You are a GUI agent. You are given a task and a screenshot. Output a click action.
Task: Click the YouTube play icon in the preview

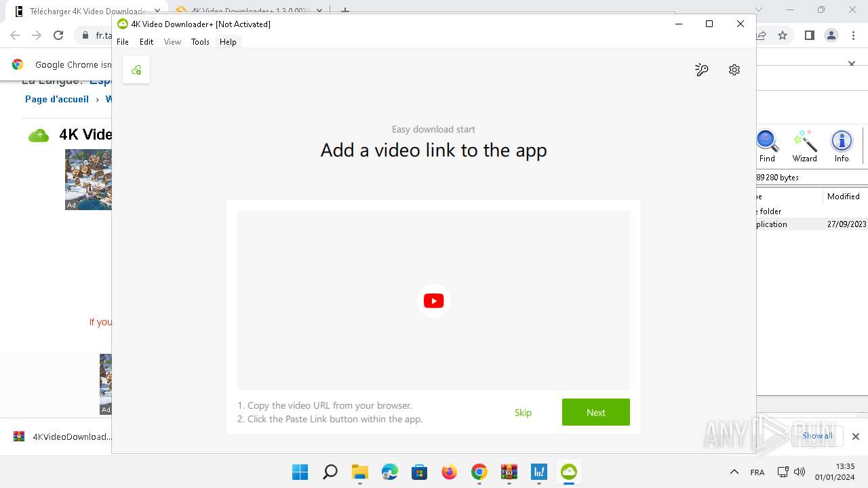coord(434,301)
